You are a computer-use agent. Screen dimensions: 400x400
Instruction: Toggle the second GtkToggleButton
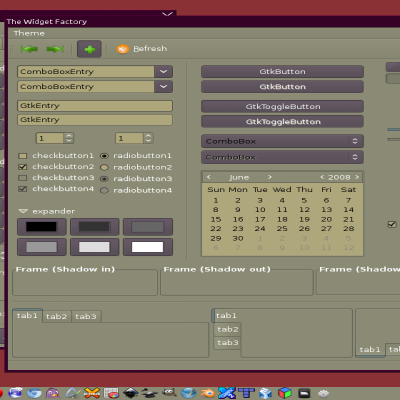coord(282,122)
